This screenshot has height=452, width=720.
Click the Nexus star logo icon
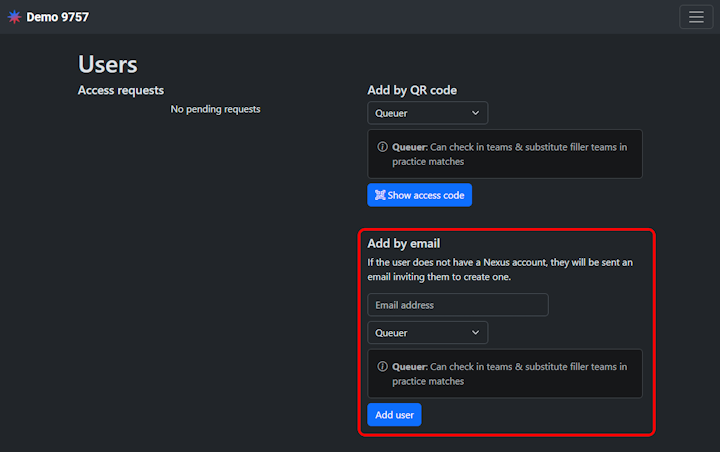[x=14, y=17]
